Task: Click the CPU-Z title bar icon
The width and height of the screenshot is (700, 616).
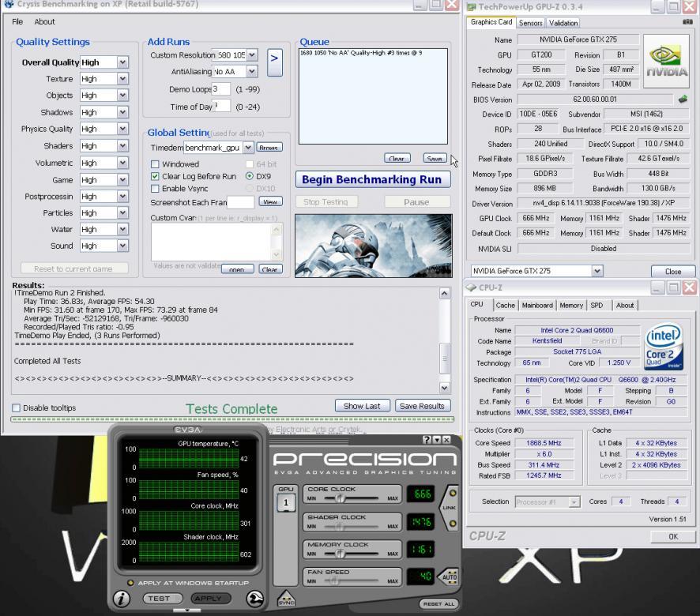Action: 472,287
